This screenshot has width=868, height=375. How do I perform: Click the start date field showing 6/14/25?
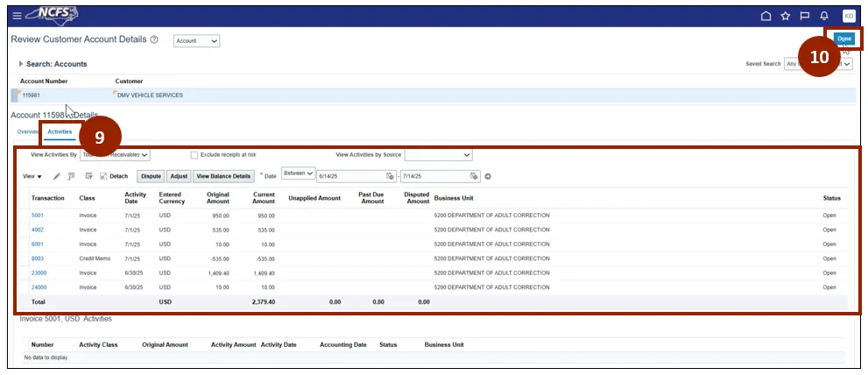point(349,176)
